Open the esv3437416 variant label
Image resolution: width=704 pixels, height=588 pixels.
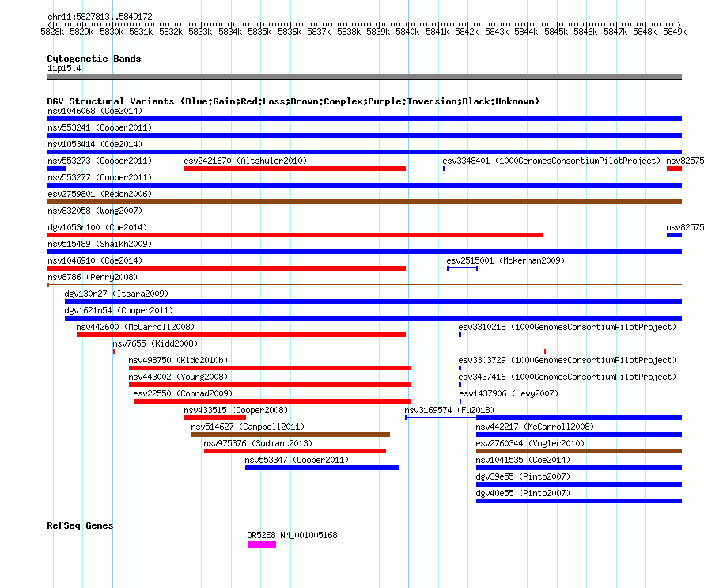[x=567, y=377]
